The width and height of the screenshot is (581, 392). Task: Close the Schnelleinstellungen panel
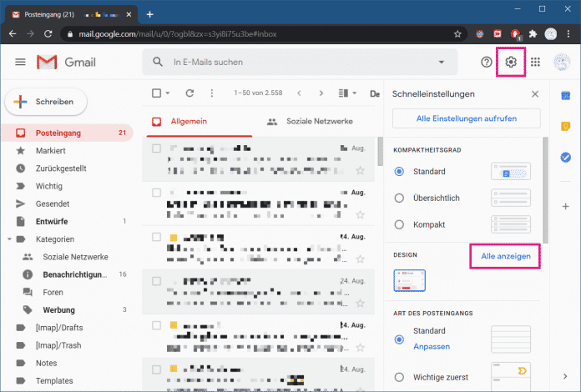click(x=535, y=94)
